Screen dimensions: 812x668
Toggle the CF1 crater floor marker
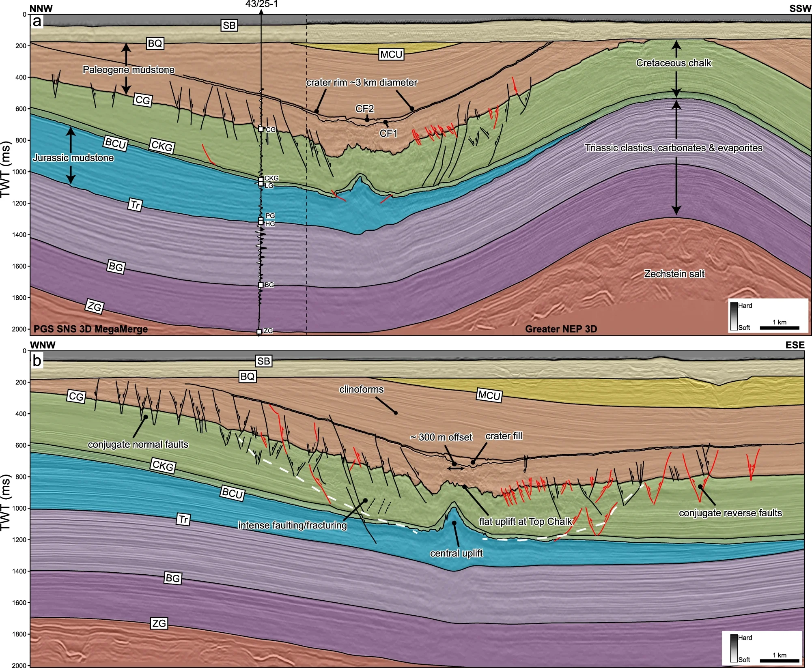388,132
